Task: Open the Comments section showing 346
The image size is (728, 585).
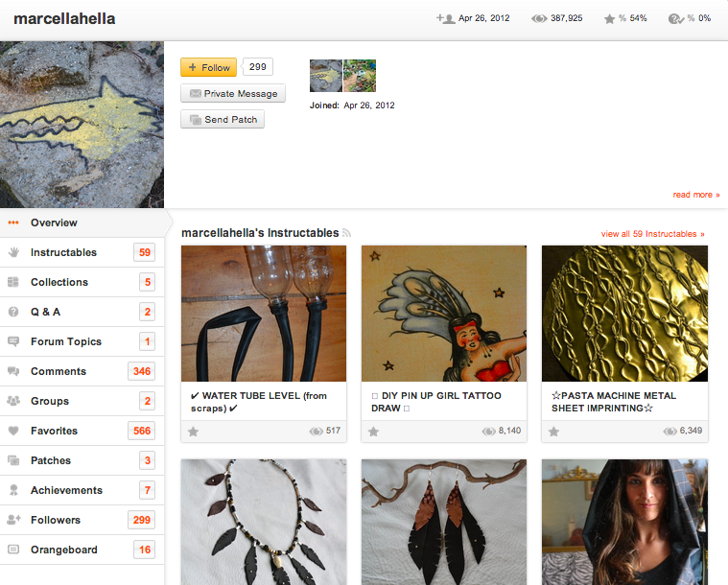Action: pos(82,371)
